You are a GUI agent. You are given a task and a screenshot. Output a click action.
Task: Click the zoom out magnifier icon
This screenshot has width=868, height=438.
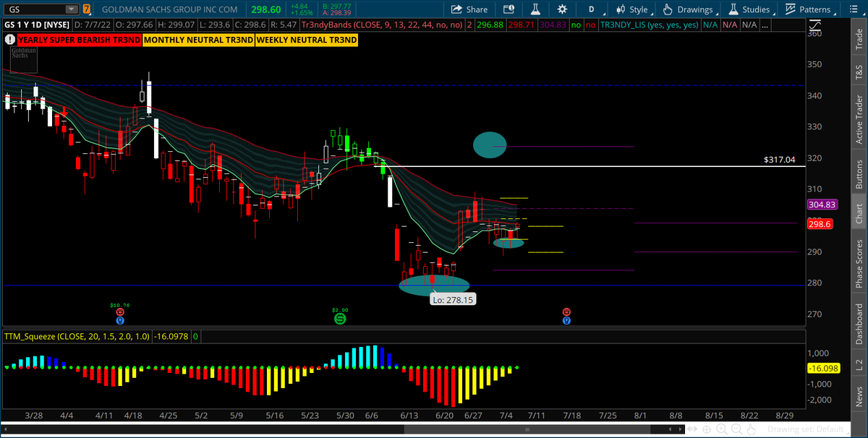click(x=737, y=429)
